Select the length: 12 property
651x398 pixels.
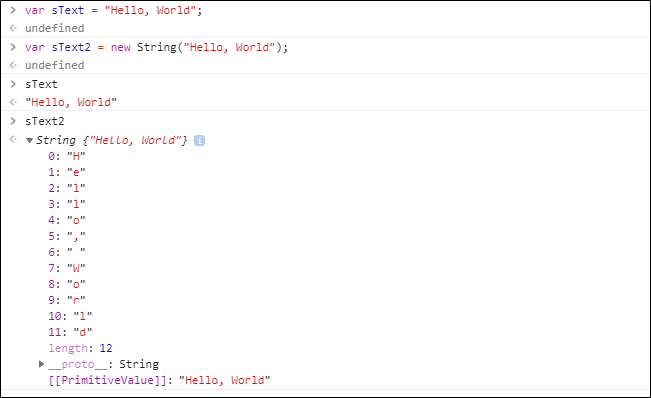point(81,348)
